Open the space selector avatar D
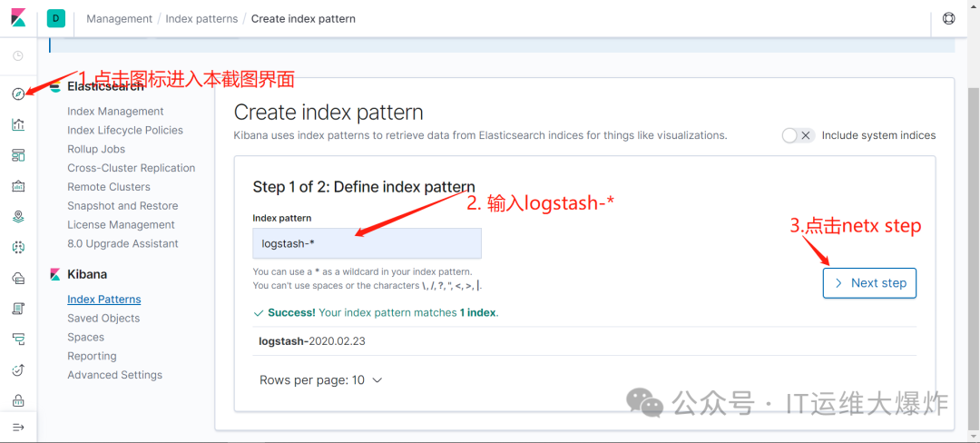This screenshot has width=980, height=443. click(55, 19)
